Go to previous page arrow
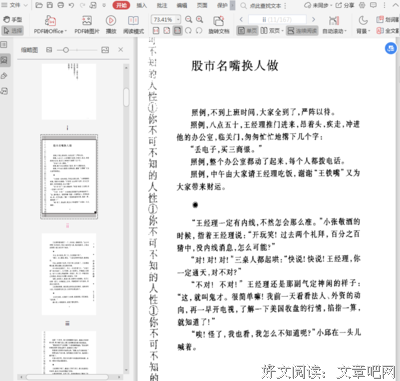The image size is (400, 381). click(241, 19)
